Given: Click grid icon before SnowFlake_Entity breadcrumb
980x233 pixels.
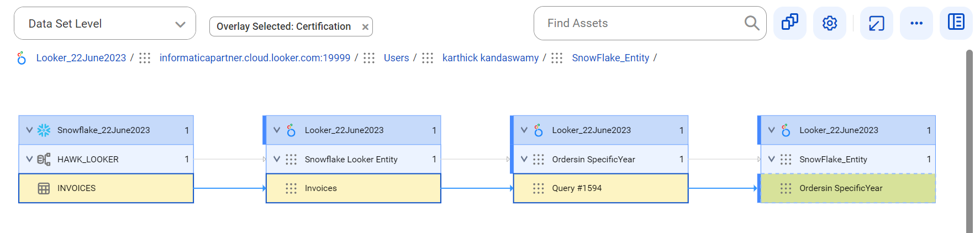Looking at the screenshot, I should point(557,58).
